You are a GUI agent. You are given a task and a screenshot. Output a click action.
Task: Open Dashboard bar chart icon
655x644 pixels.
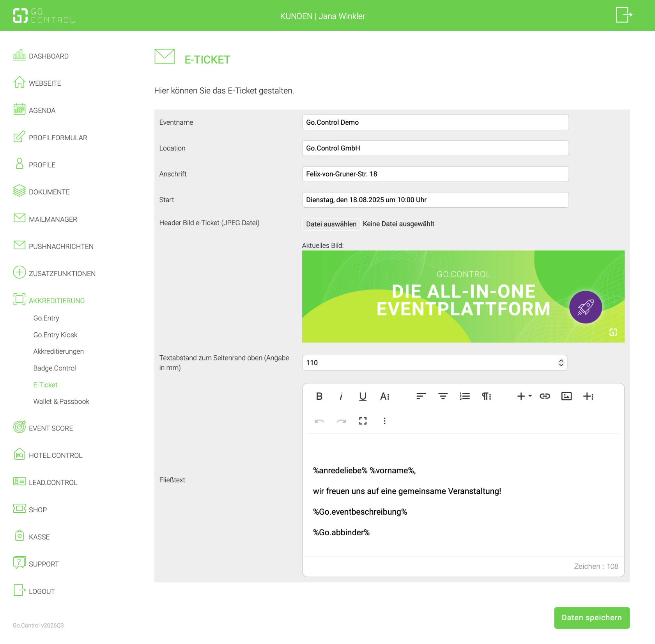(x=19, y=55)
